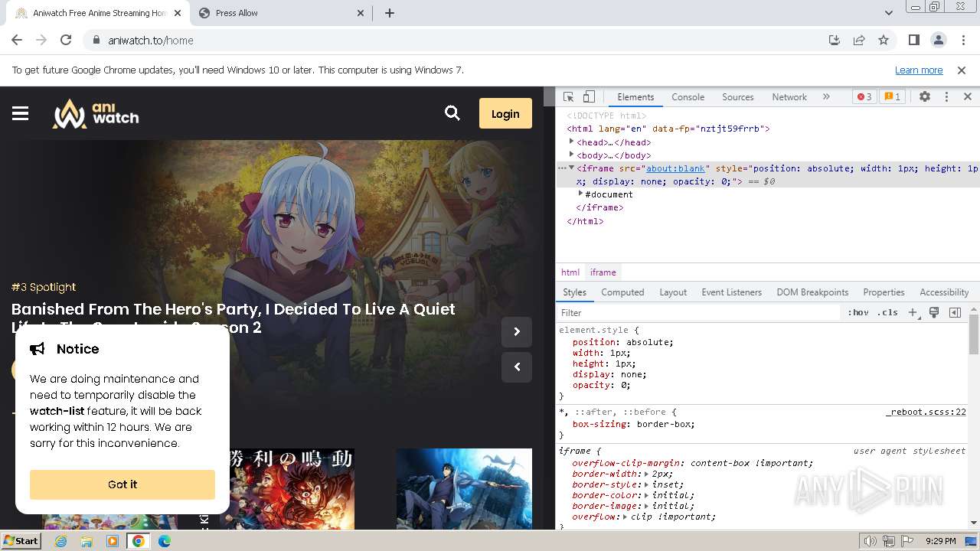Screen dimensions: 980x551
Task: Click the Login button
Action: (505, 113)
